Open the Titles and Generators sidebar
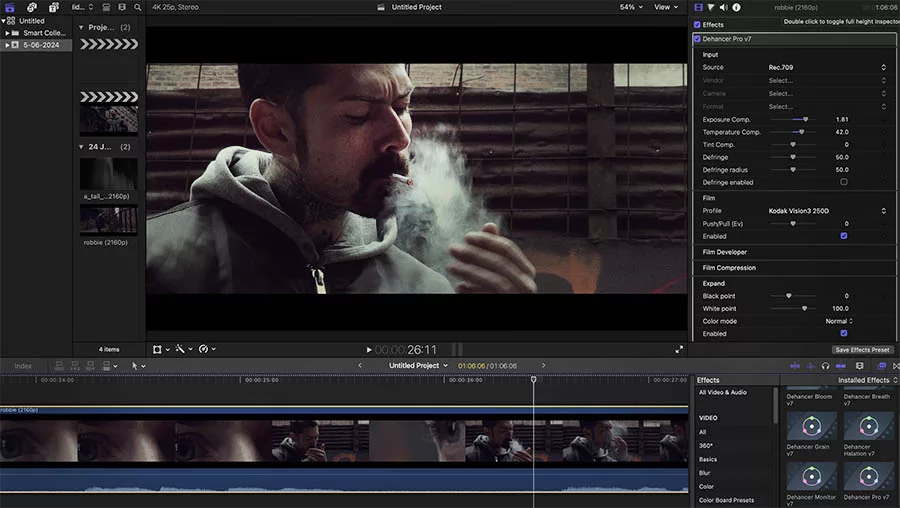Viewport: 900px width, 508px height. point(53,7)
